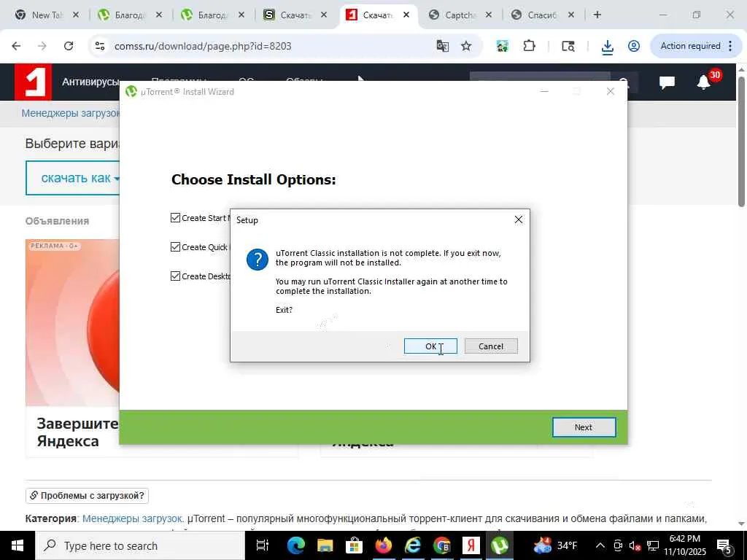This screenshot has height=560, width=747.
Task: Click the browser forward arrow
Action: (x=42, y=46)
